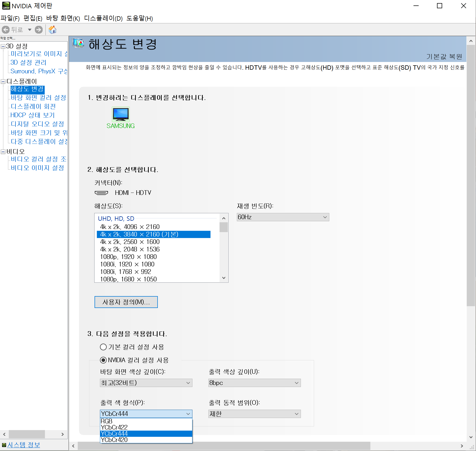Click the NVIDIA system info icon

[x=4, y=445]
